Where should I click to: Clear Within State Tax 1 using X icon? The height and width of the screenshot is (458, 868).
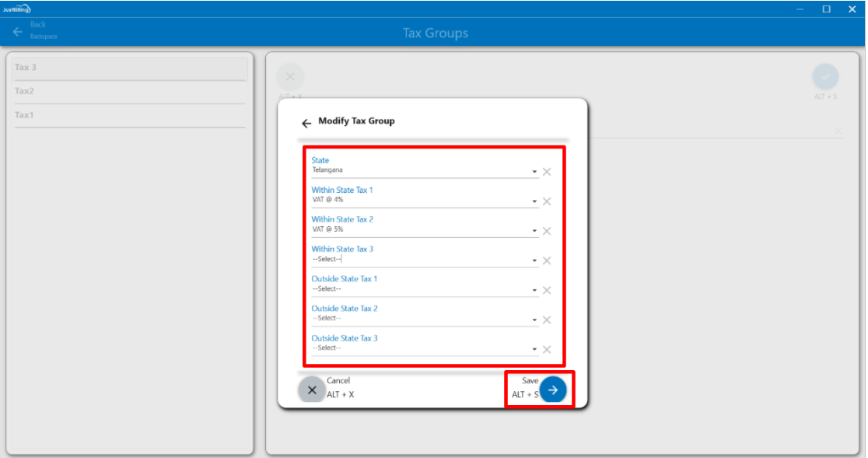[x=547, y=201]
